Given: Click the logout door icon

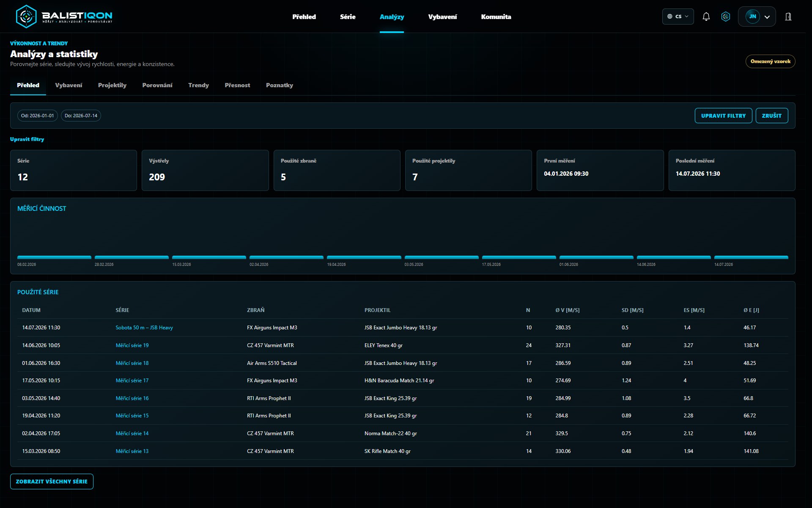Looking at the screenshot, I should [788, 17].
